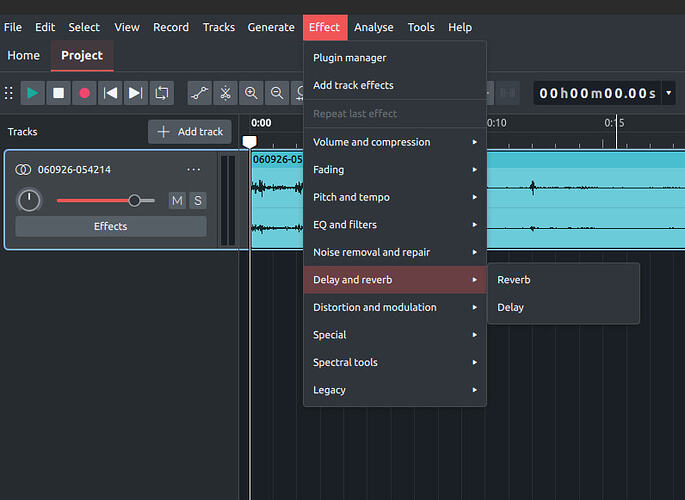Switch to the Home tab

click(24, 55)
